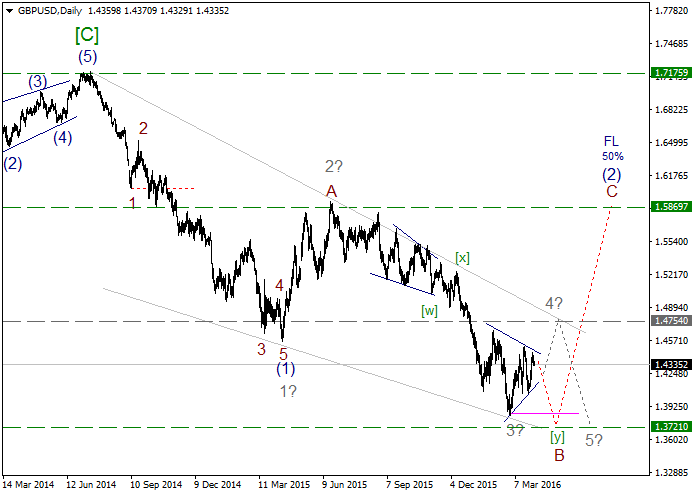Screen dimensions: 692x496
Task: Select the red C wave label
Action: click(x=612, y=192)
